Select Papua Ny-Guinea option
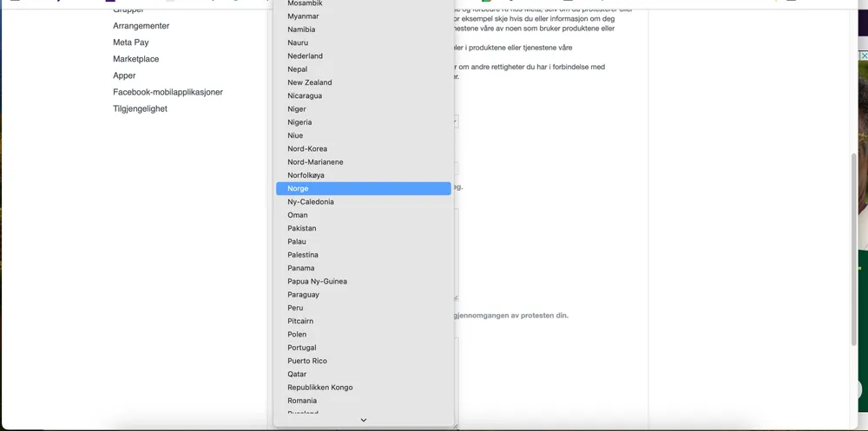 (x=317, y=281)
